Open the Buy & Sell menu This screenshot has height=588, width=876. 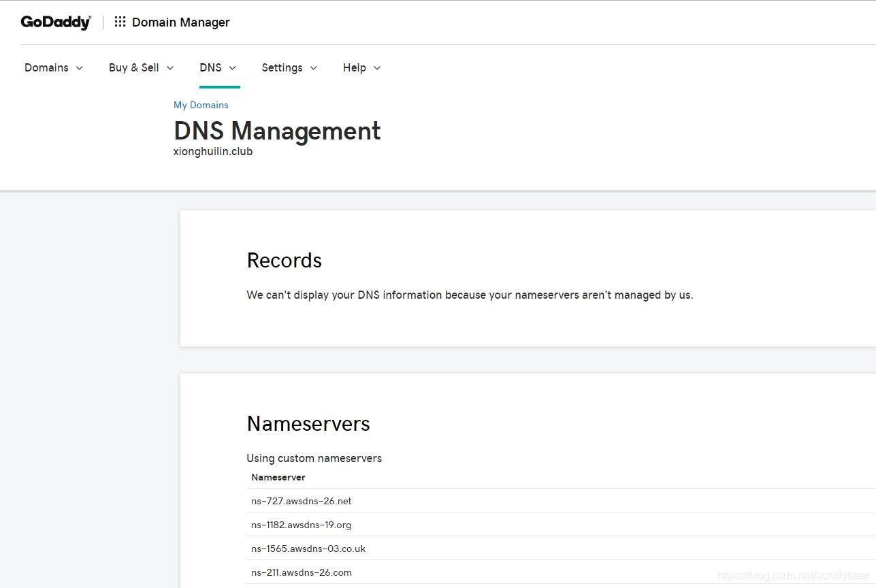tap(134, 67)
